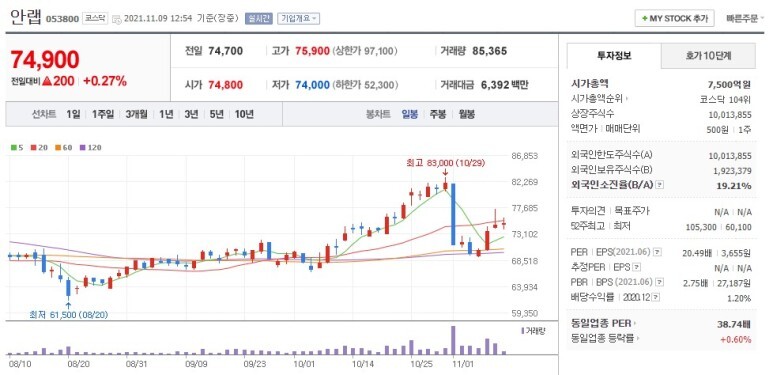Click the large blue candlestick after 10/29
Screen dimensions: 773x375
453,214
